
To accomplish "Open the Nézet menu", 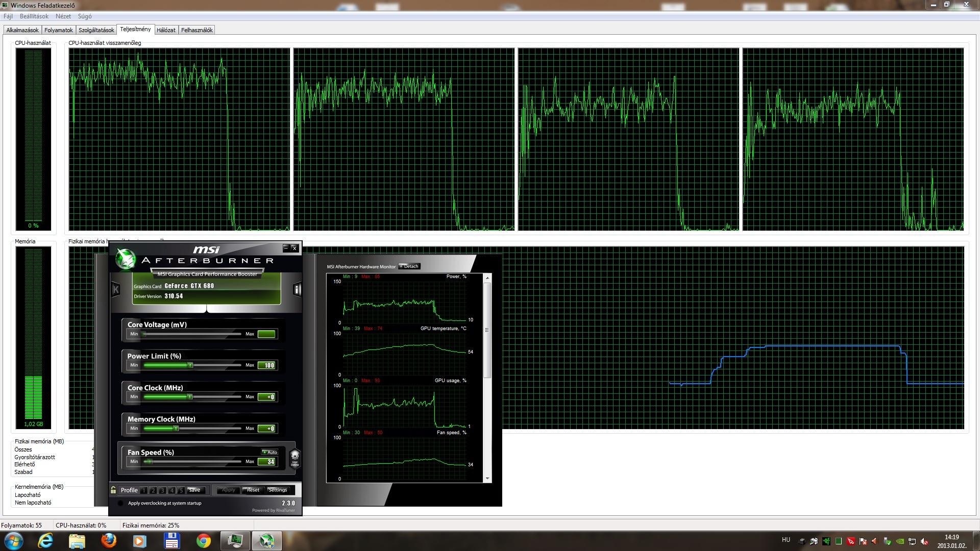I will [63, 16].
